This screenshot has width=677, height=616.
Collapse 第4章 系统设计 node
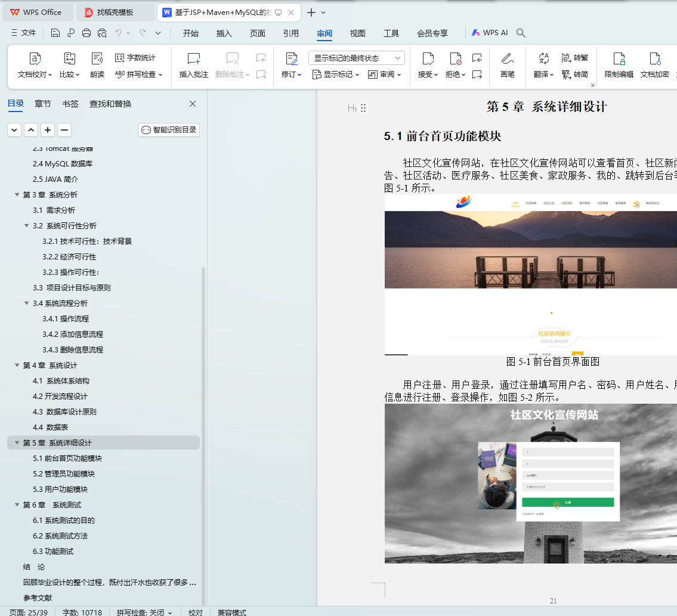(17, 365)
